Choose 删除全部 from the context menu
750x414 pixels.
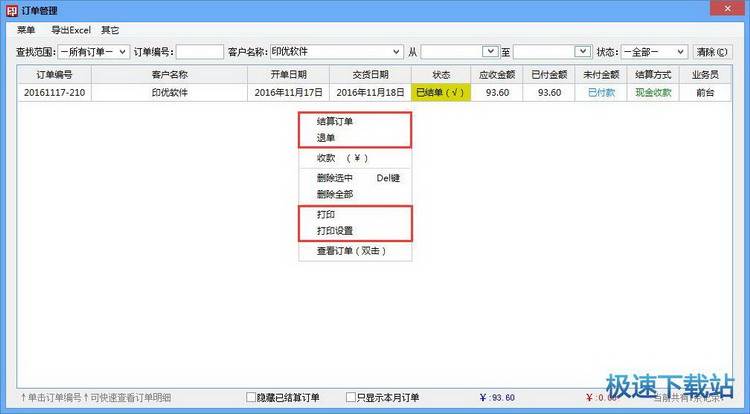(x=355, y=195)
